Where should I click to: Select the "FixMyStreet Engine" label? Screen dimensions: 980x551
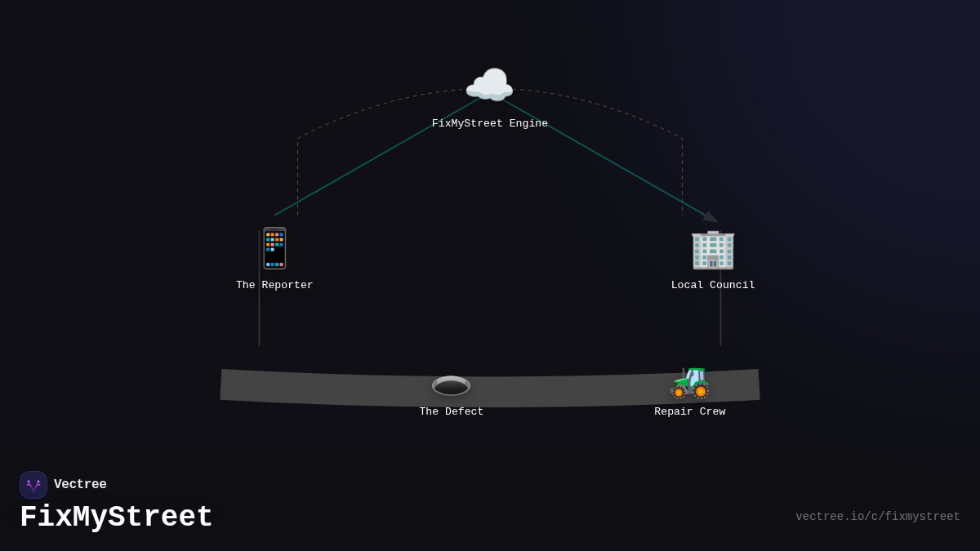490,124
